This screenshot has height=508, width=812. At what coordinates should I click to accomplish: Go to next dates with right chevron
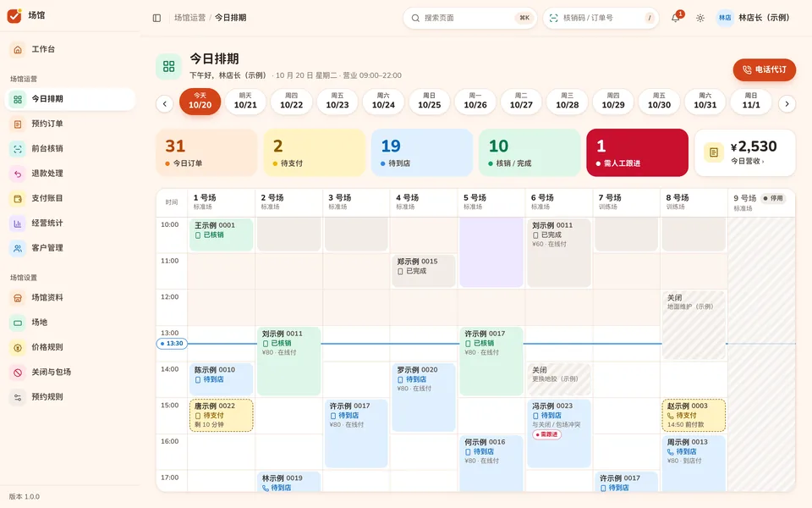tap(787, 104)
